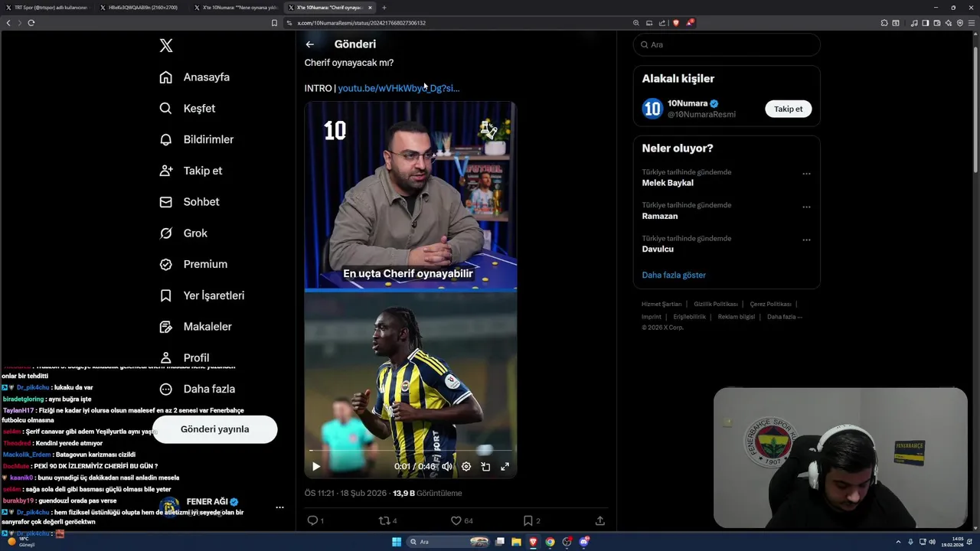Click the browser back arrow
Image resolution: width=980 pixels, height=551 pixels.
(x=8, y=23)
